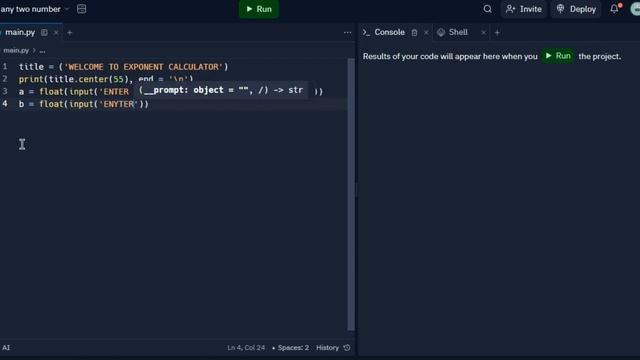Viewport: 640px width, 360px height.
Task: Add new pane tab next to Shell
Action: click(497, 32)
